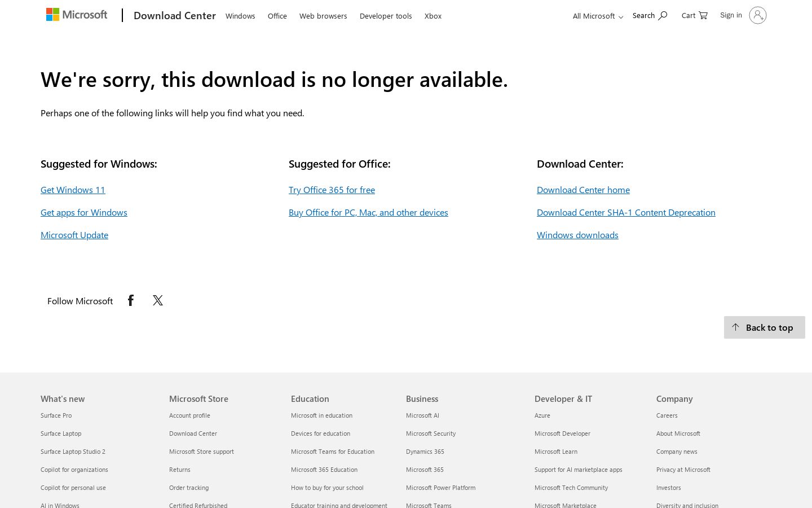Open Microsoft in education link
Image resolution: width=812 pixels, height=508 pixels.
(321, 415)
